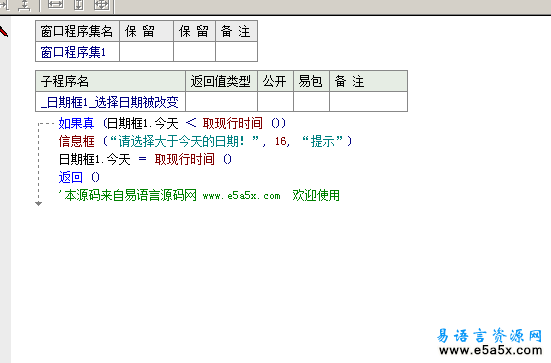Click the 信息框 command in code
The image size is (551, 363).
(77, 142)
